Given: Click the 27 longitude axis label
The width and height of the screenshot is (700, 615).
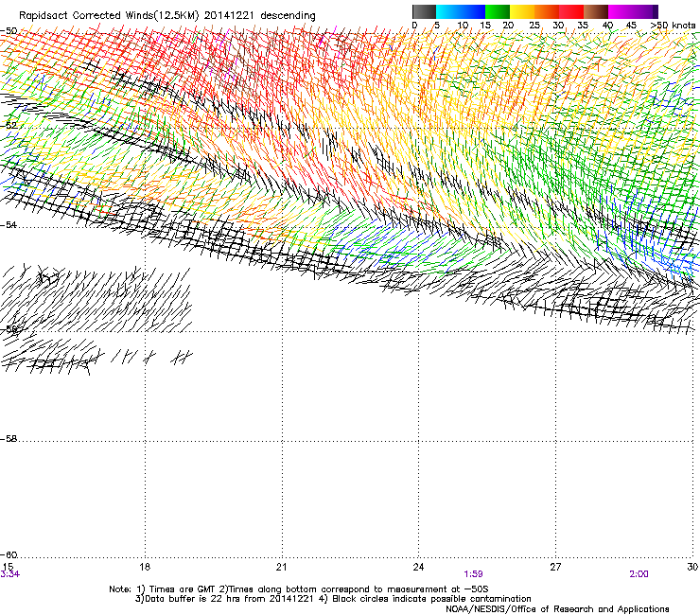Looking at the screenshot, I should (555, 567).
